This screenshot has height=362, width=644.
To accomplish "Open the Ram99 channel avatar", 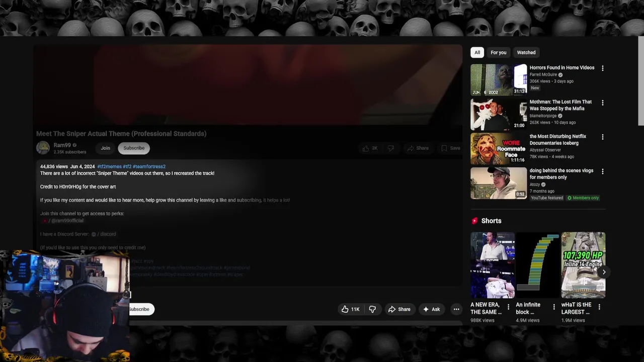I will tap(43, 148).
